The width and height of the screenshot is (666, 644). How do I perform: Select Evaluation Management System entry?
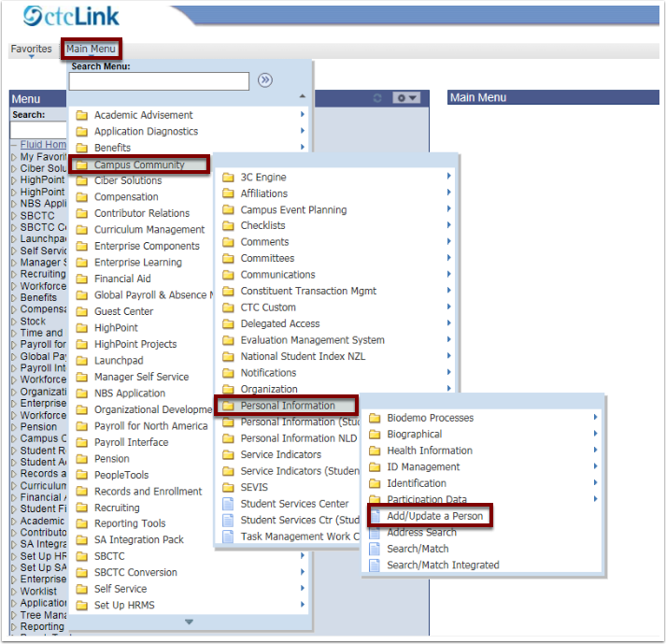coord(312,340)
